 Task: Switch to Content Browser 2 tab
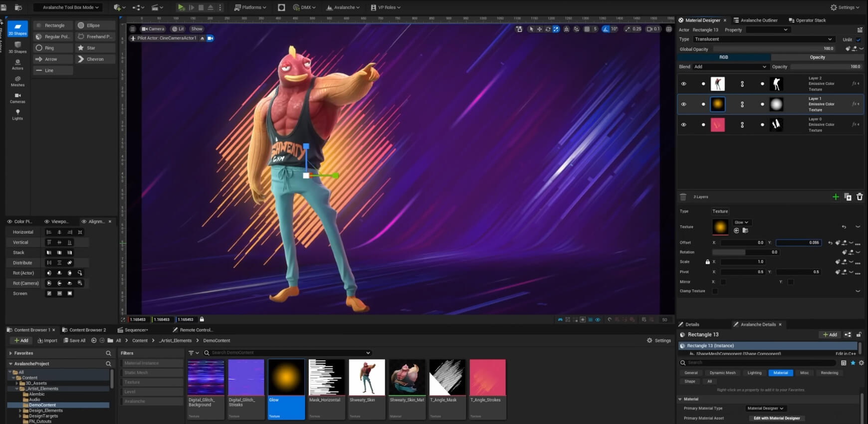(x=84, y=330)
